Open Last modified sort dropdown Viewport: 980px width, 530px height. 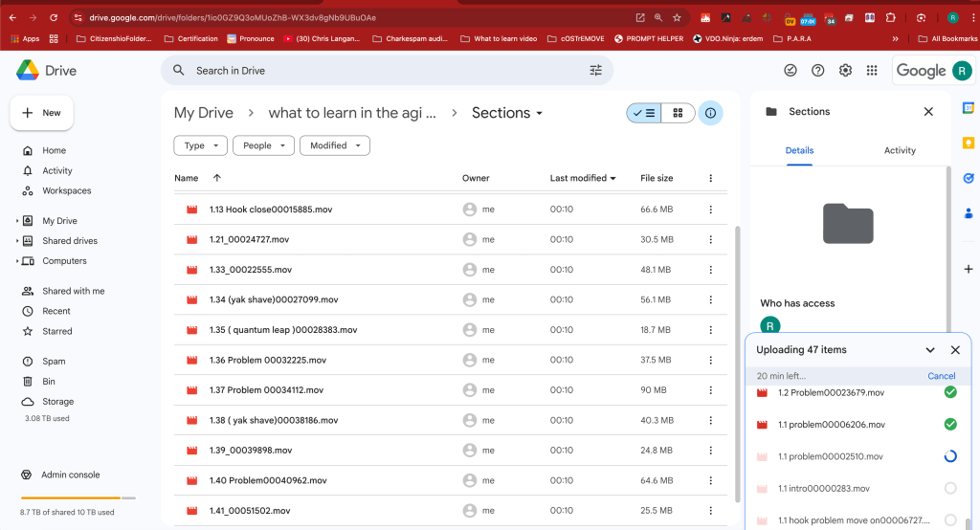[x=583, y=178]
